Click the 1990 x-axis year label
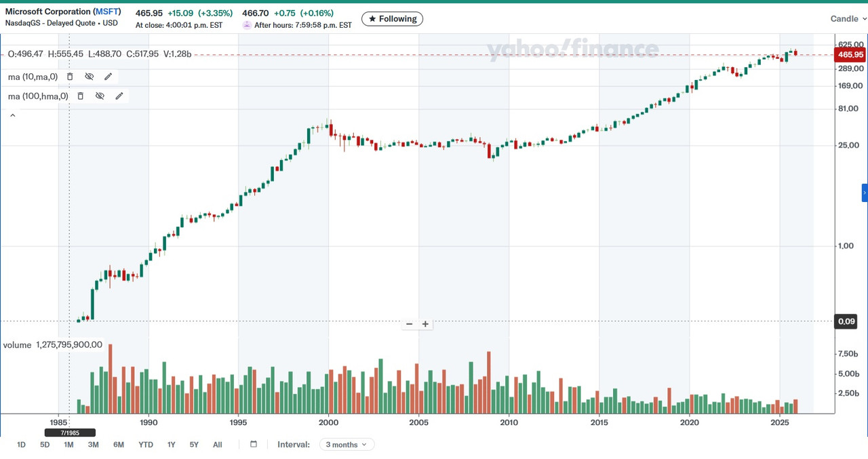The height and width of the screenshot is (459, 868). click(x=149, y=422)
